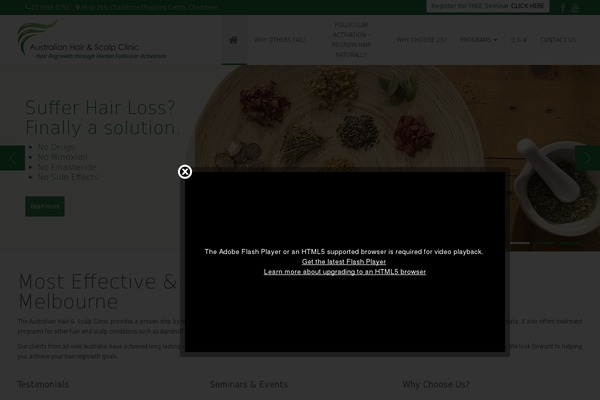Open the Home icon in navigation
The width and height of the screenshot is (600, 400).
point(233,40)
